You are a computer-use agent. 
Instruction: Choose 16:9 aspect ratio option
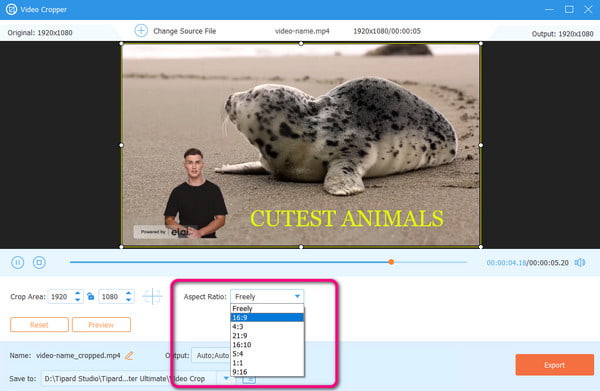[x=267, y=318]
